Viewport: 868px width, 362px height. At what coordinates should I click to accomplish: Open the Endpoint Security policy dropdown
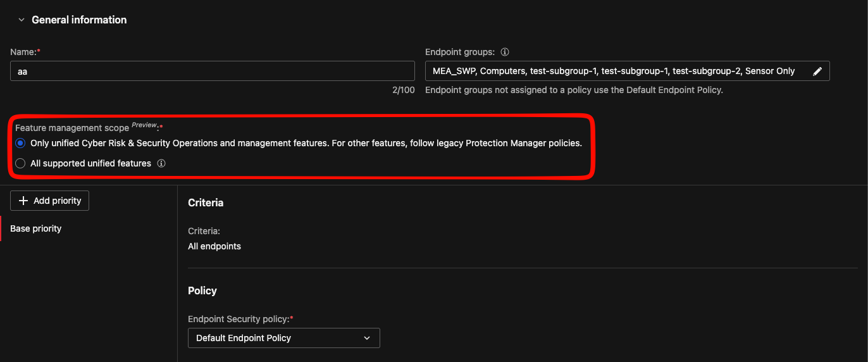(283, 338)
